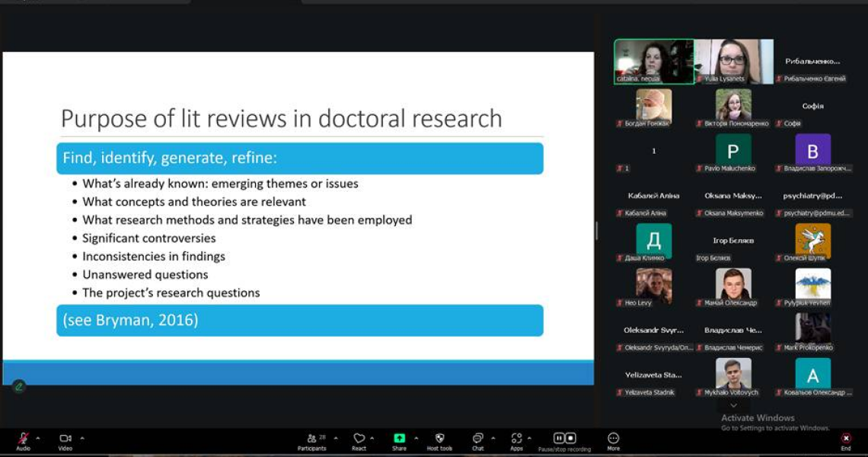
Task: Expand the arrow next to Share
Action: [416, 438]
